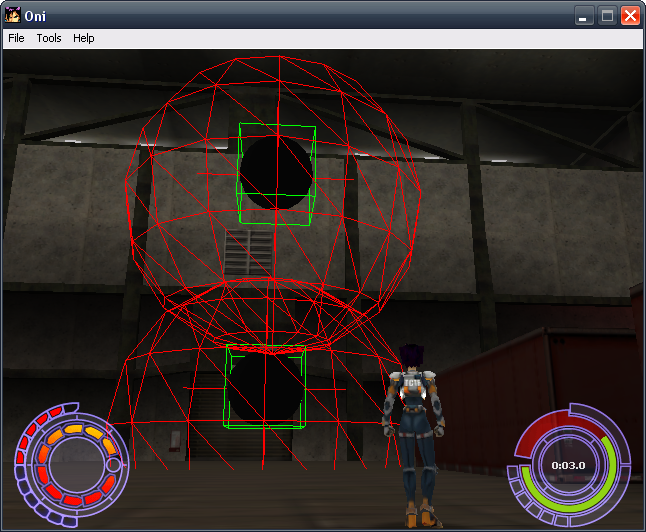Click the Oni application icon in title bar

[13, 15]
